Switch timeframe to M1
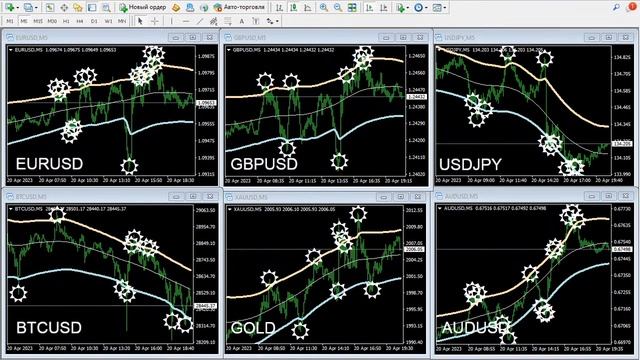 pyautogui.click(x=10, y=21)
